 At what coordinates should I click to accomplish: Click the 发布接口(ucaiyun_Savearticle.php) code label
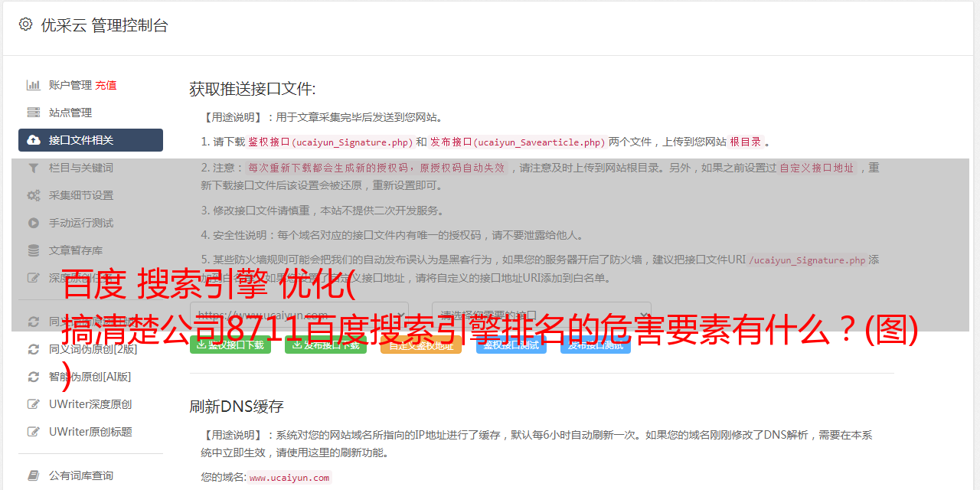click(x=518, y=142)
